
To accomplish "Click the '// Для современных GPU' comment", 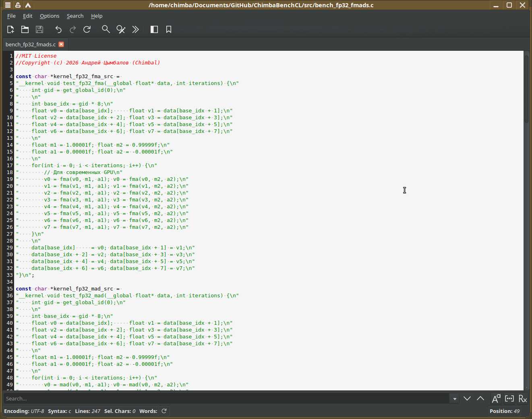I will point(79,172).
